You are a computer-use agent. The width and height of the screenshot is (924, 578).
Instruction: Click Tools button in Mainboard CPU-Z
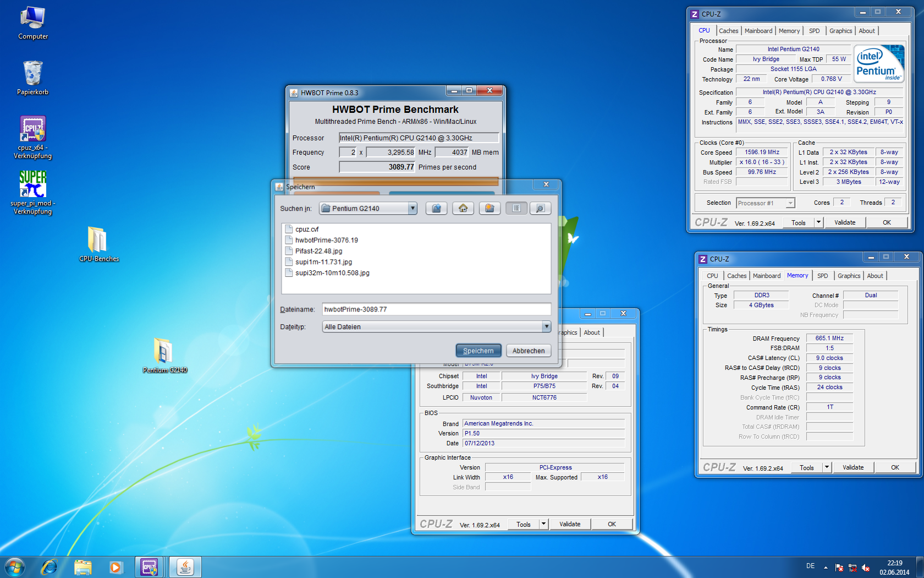(x=524, y=524)
